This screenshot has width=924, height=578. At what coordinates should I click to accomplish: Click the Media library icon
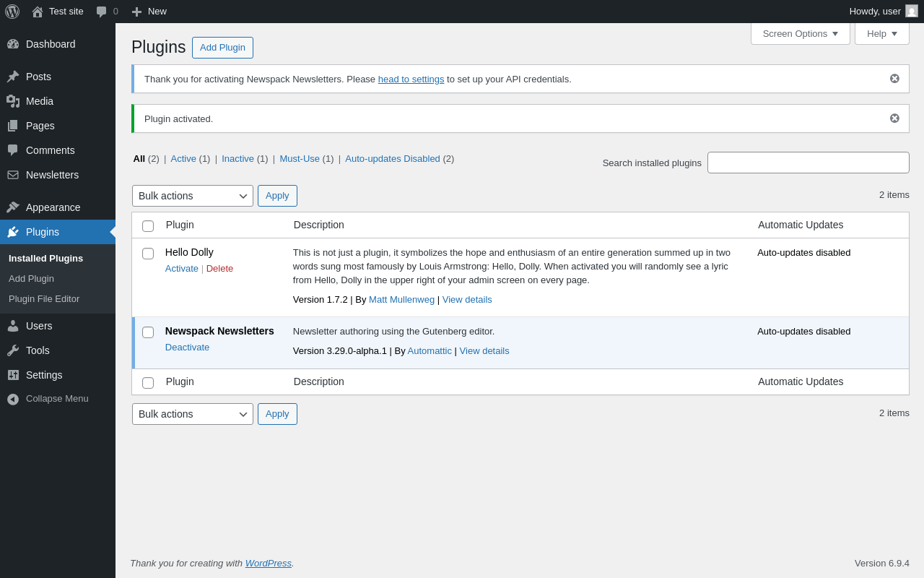tap(13, 101)
